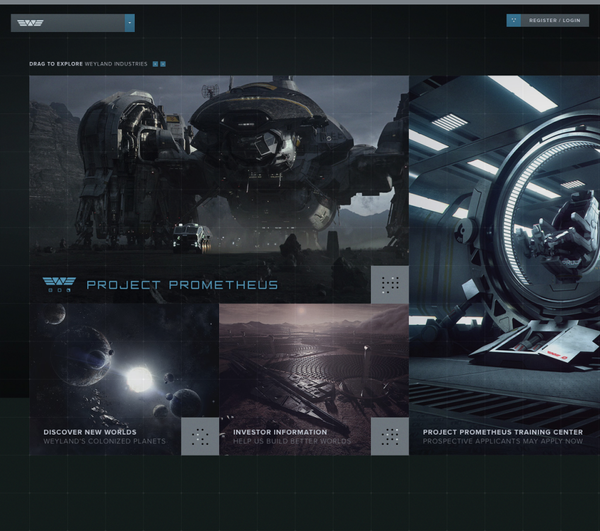Click the Discover New Worlds heading

pyautogui.click(x=90, y=432)
